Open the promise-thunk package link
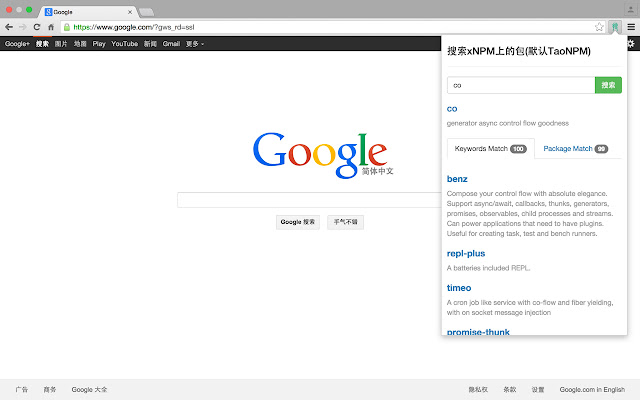This screenshot has width=640, height=400. point(478,331)
